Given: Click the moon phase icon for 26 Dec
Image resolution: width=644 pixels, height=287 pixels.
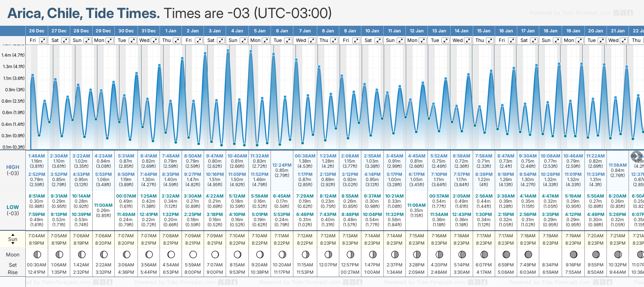Looking at the screenshot, I should [x=37, y=254].
